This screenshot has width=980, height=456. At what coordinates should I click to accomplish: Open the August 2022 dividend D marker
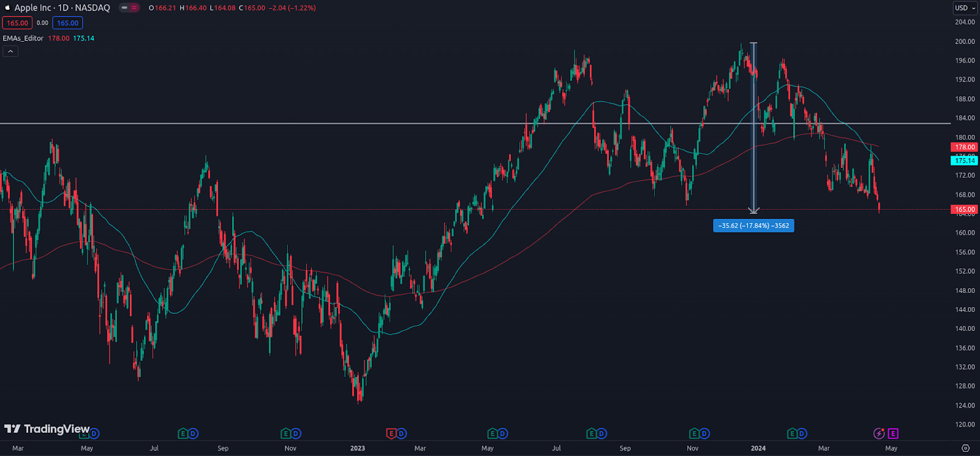193,433
